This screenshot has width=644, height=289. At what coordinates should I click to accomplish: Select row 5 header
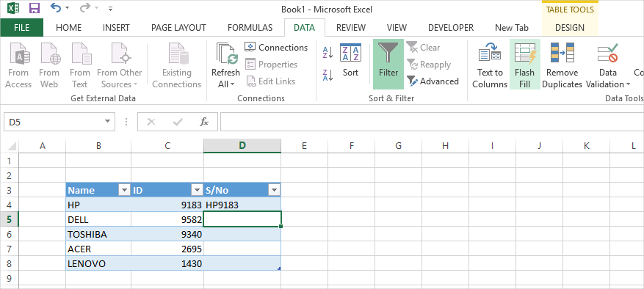coord(10,219)
